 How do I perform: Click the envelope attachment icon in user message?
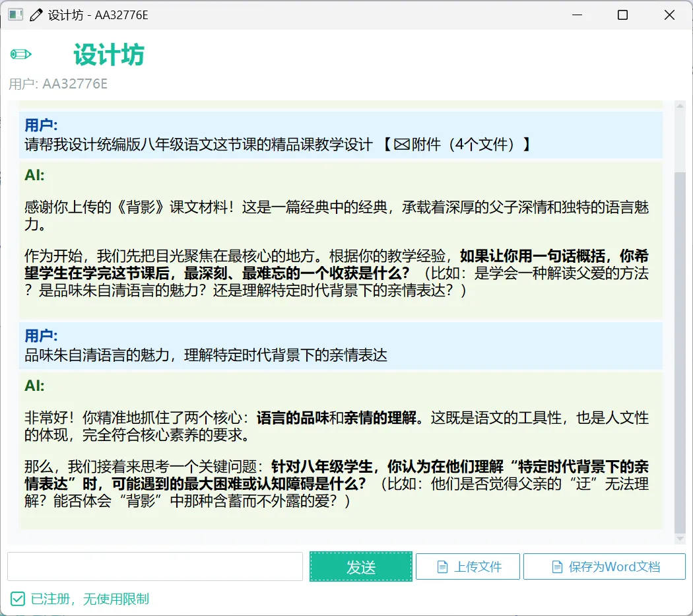pyautogui.click(x=402, y=145)
